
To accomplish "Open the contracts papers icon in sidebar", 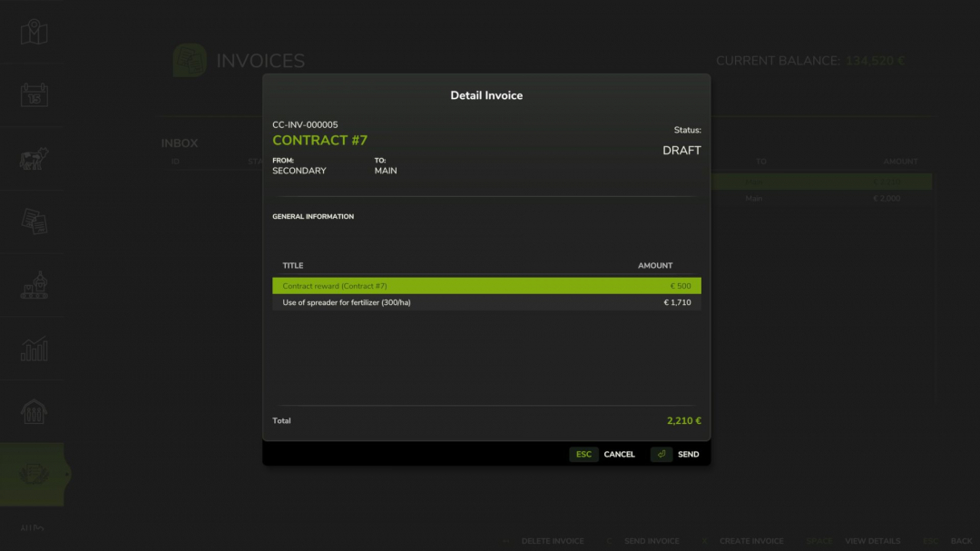I will point(33,221).
